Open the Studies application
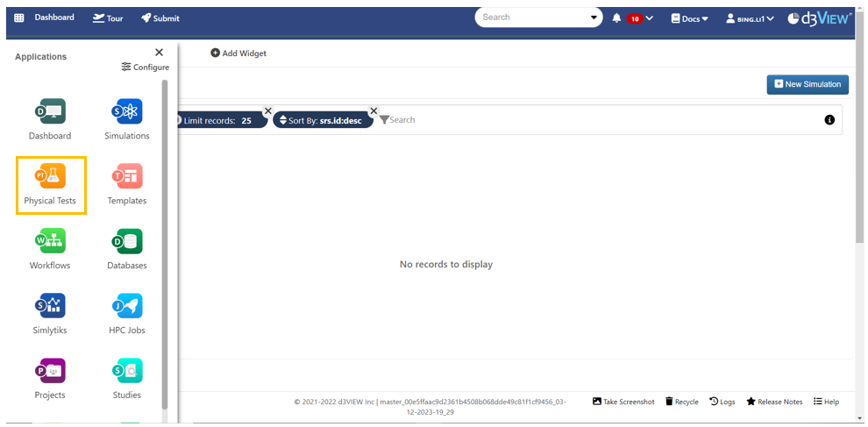The image size is (868, 427). point(127,371)
